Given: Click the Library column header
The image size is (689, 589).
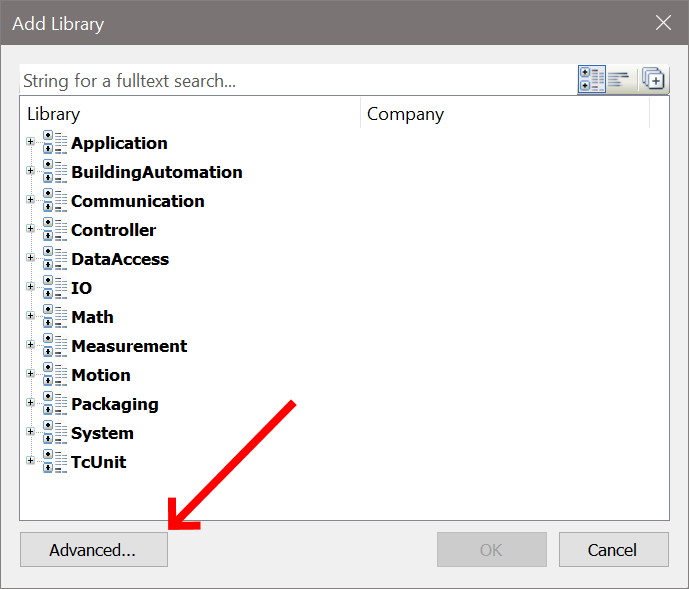Looking at the screenshot, I should point(189,114).
